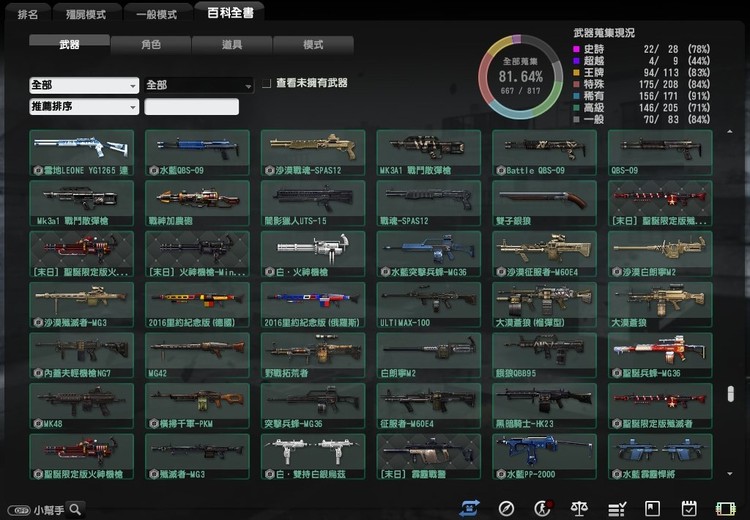The width and height of the screenshot is (750, 520).
Task: Click the weapon list scrollbar thumb
Action: tap(730, 394)
